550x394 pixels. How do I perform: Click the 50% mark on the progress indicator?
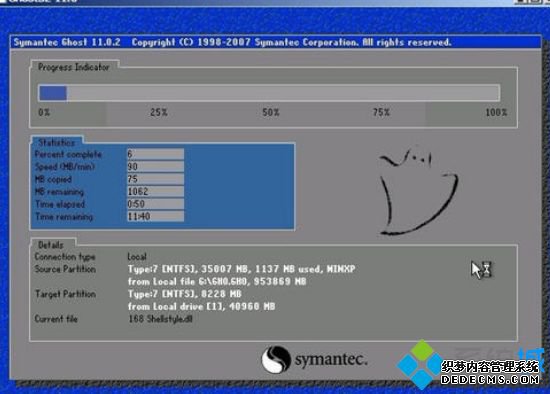coord(271,112)
